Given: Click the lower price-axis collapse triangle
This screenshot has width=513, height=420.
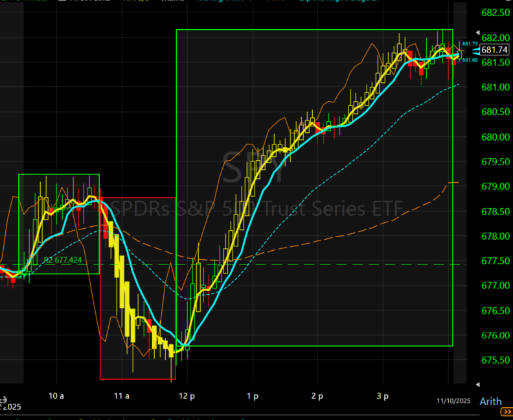Looking at the screenshot, I should click(477, 384).
